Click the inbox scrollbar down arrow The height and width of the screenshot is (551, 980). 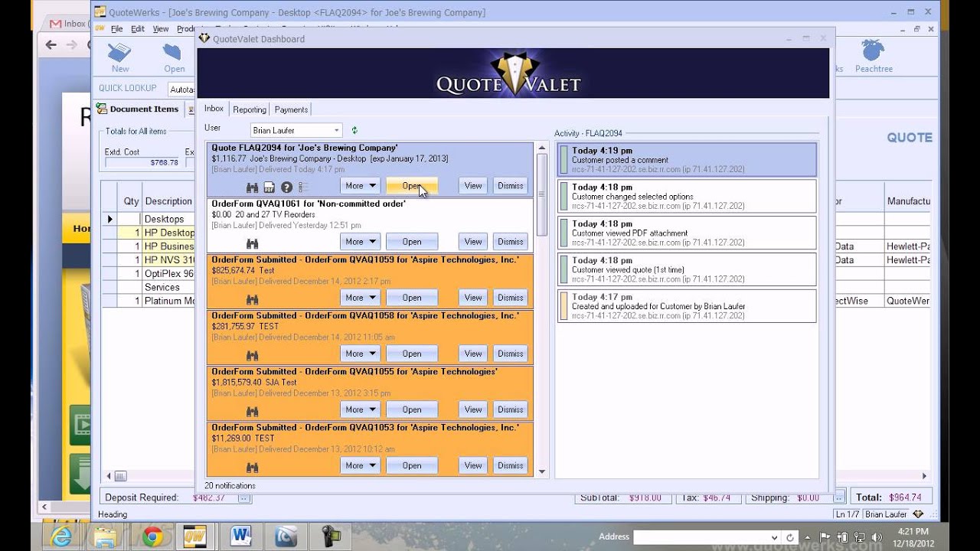click(x=542, y=472)
